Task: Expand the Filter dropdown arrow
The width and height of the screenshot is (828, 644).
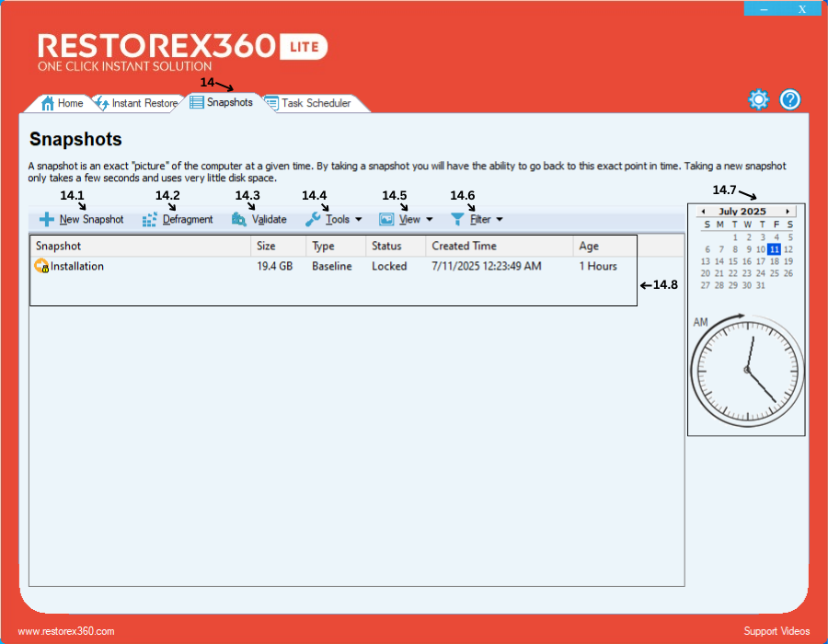Action: [500, 220]
